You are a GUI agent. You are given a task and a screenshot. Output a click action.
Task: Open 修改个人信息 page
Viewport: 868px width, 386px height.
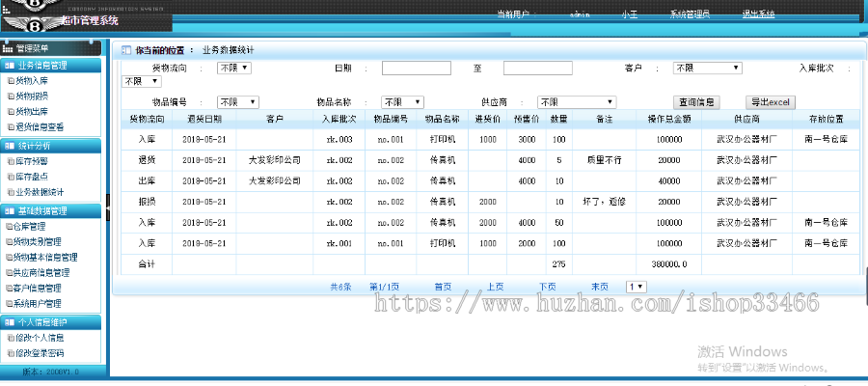click(40, 338)
